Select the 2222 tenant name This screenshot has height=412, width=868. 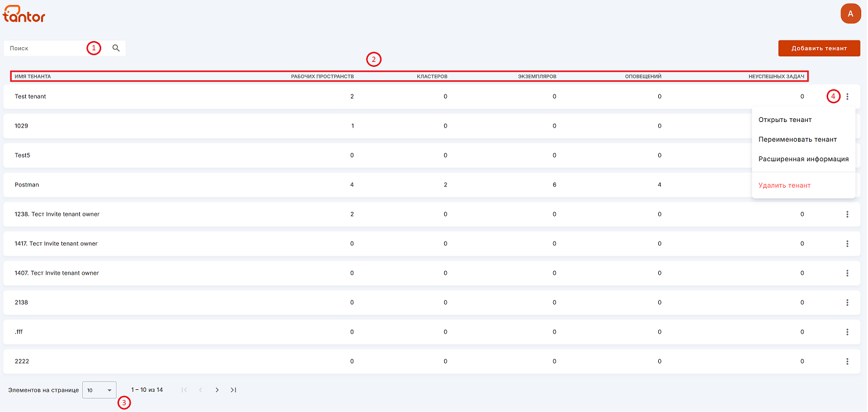21,361
